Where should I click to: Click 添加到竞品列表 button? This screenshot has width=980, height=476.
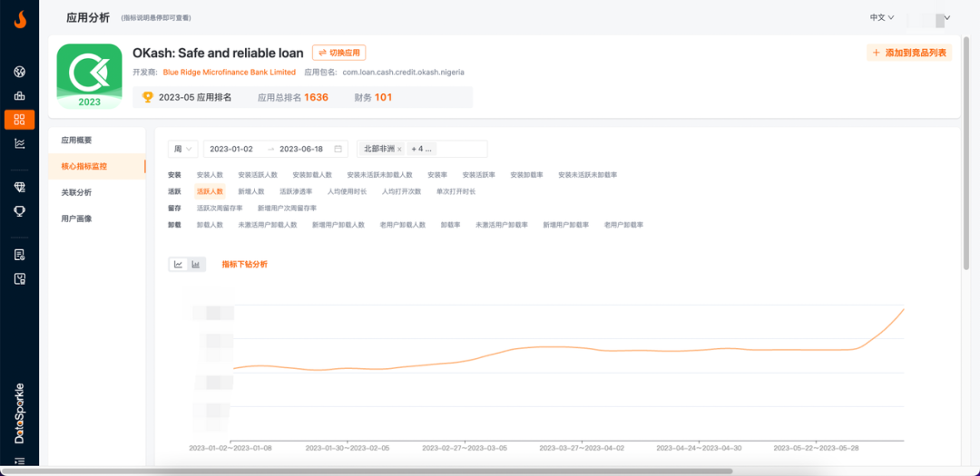(x=909, y=53)
